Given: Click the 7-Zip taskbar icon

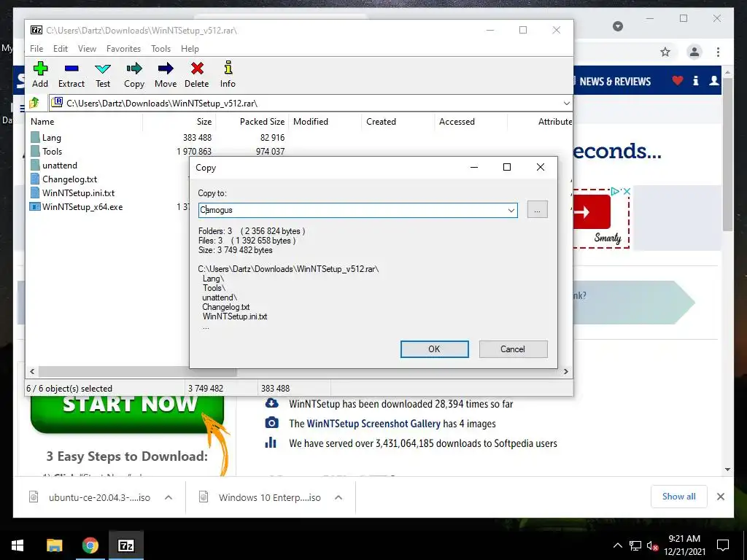Looking at the screenshot, I should [x=125, y=545].
